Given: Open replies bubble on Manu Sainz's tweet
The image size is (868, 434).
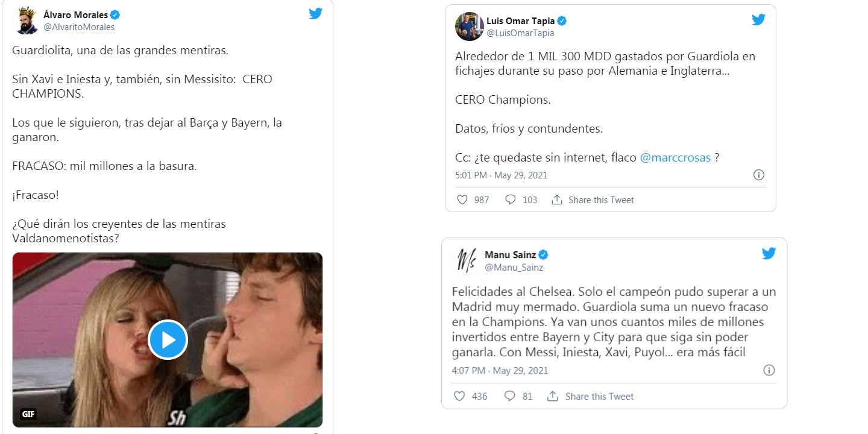Looking at the screenshot, I should pyautogui.click(x=509, y=396).
